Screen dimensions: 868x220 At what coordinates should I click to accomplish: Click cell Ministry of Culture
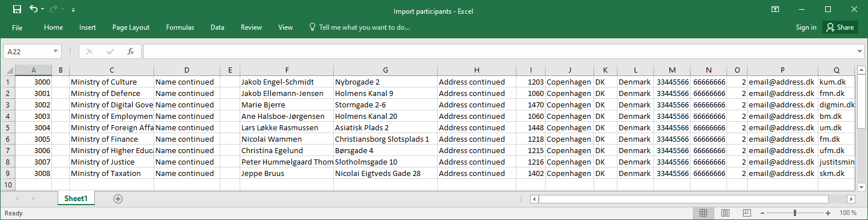pyautogui.click(x=111, y=82)
